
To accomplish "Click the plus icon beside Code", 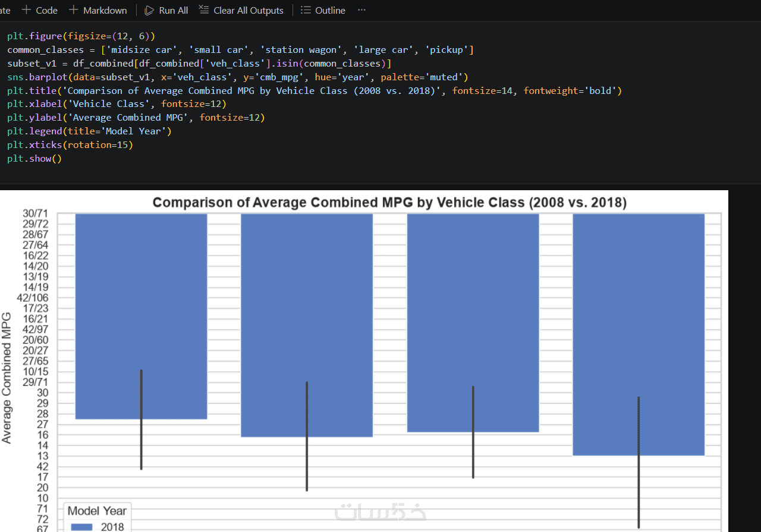I will click(x=26, y=10).
